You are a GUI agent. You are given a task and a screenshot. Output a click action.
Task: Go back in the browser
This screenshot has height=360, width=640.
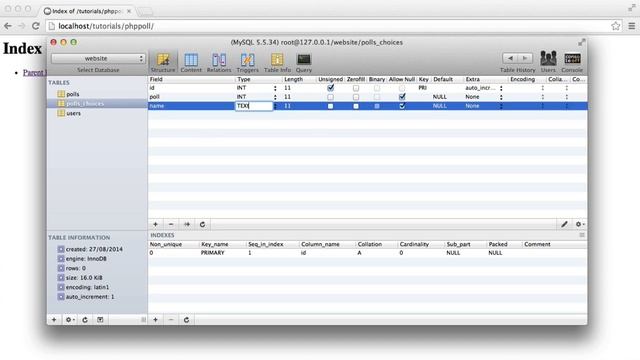[8, 26]
